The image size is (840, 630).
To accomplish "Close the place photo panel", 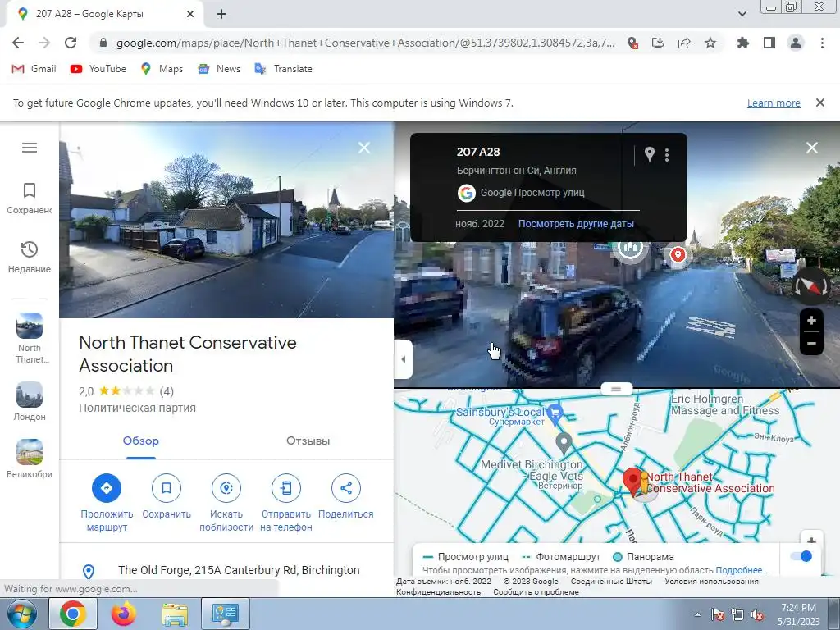I will [363, 148].
